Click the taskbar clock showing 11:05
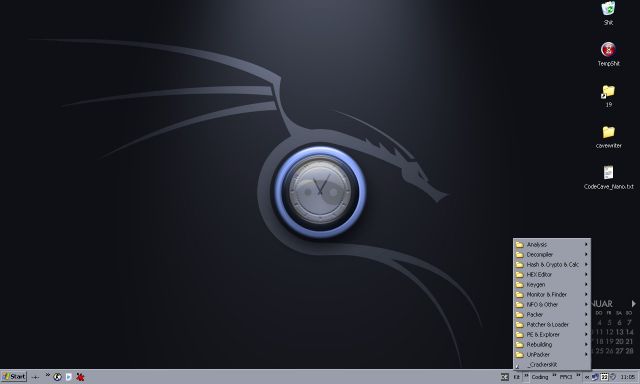The width and height of the screenshot is (640, 384). point(627,377)
